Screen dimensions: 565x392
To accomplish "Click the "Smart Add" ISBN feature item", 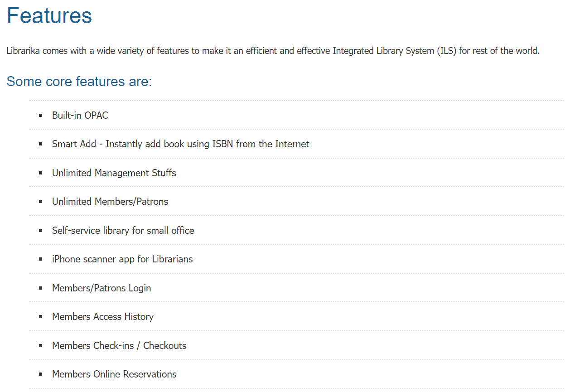I will (181, 144).
